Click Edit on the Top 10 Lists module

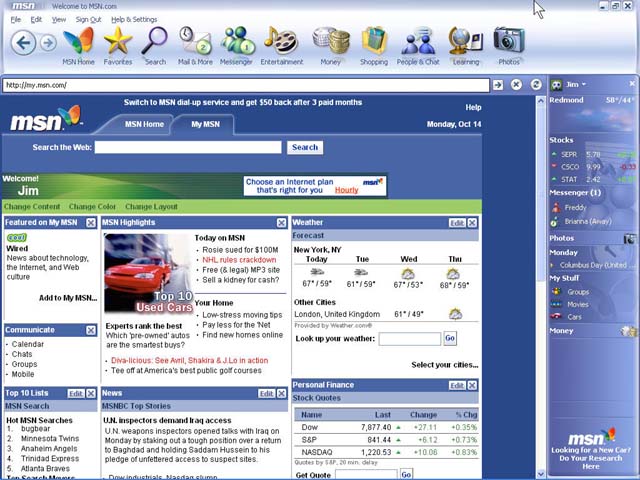(x=76, y=393)
